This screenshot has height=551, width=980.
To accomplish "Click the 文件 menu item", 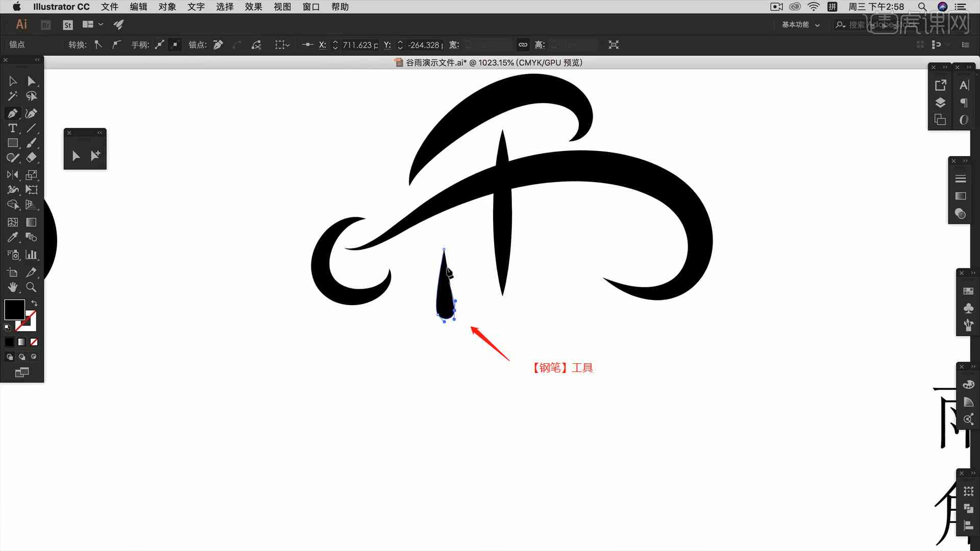I will tap(111, 7).
